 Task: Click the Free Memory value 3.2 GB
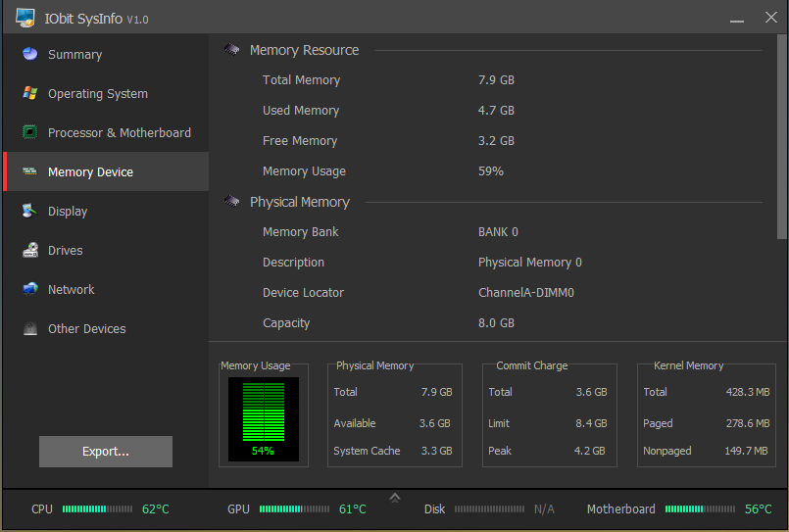496,141
